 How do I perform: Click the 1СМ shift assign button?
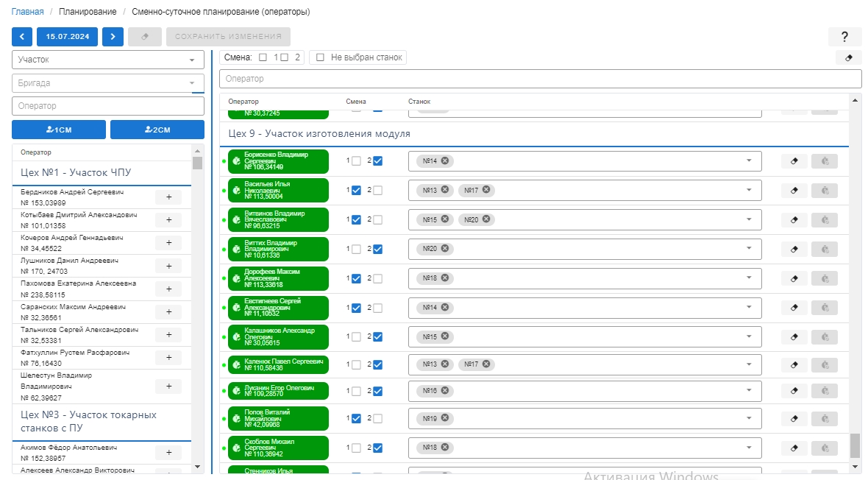[59, 130]
